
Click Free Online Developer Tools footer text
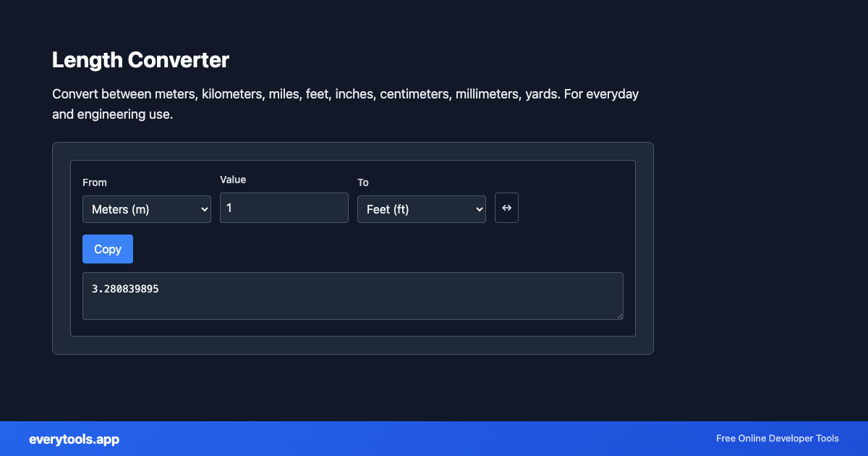[777, 439]
